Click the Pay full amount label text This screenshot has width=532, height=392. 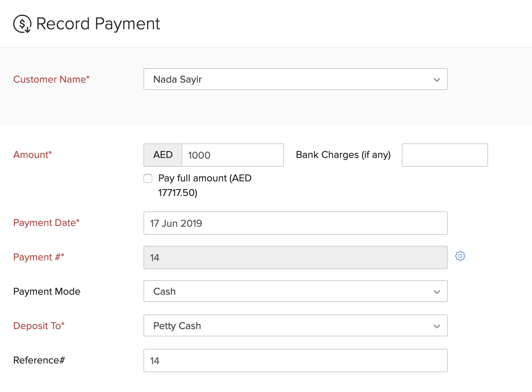pyautogui.click(x=205, y=178)
